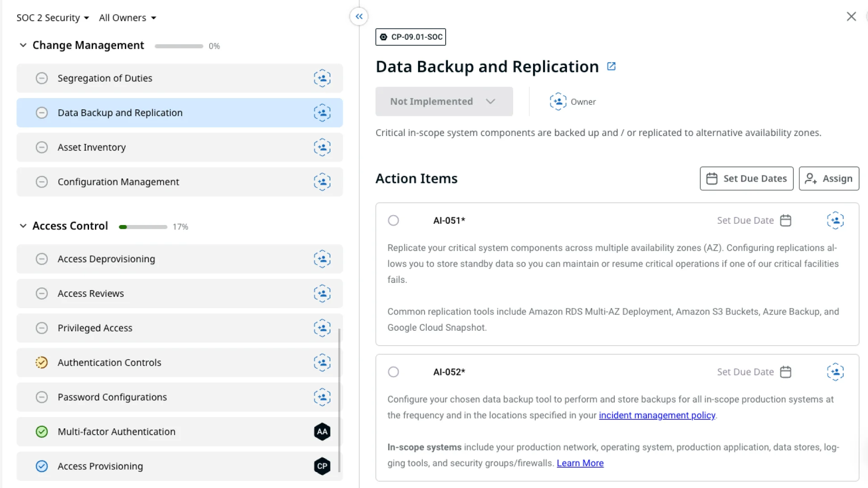Screen dimensions: 868x488
Task: Click the AA avatar on Multi-factor Authentication
Action: click(322, 432)
